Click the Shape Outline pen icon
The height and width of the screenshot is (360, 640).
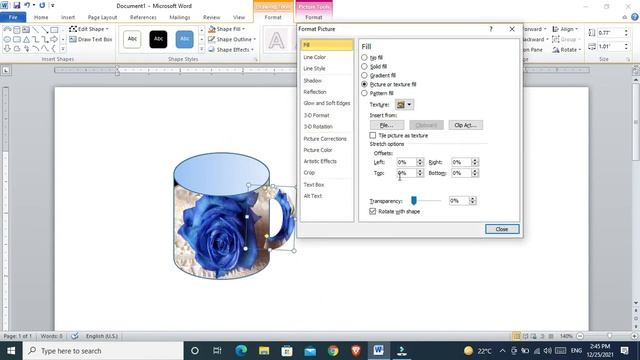click(x=211, y=39)
